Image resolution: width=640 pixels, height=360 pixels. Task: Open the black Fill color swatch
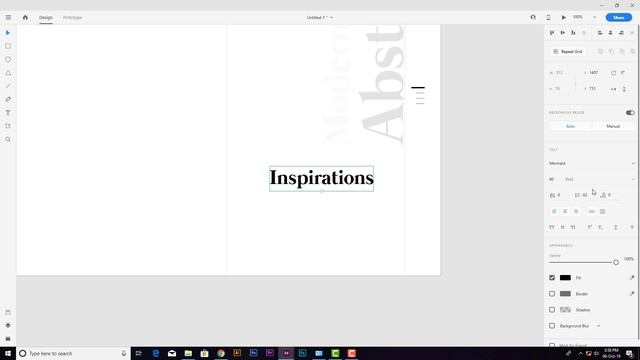pos(565,278)
